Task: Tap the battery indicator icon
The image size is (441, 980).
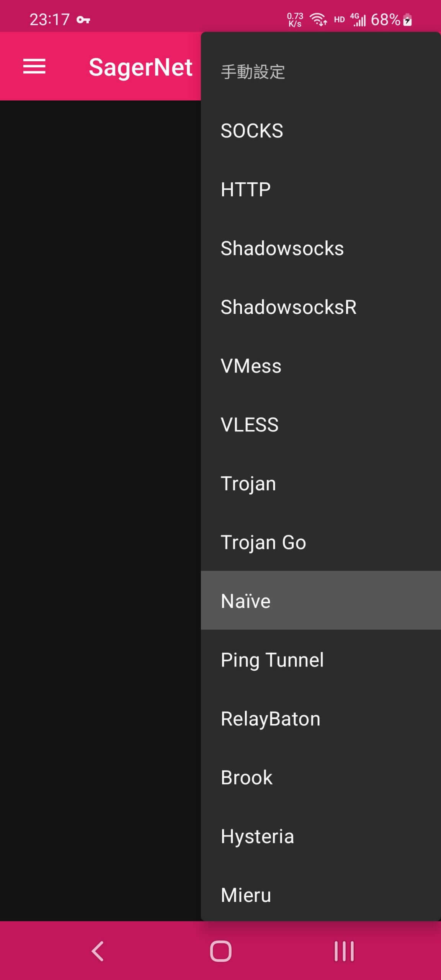Action: tap(408, 20)
